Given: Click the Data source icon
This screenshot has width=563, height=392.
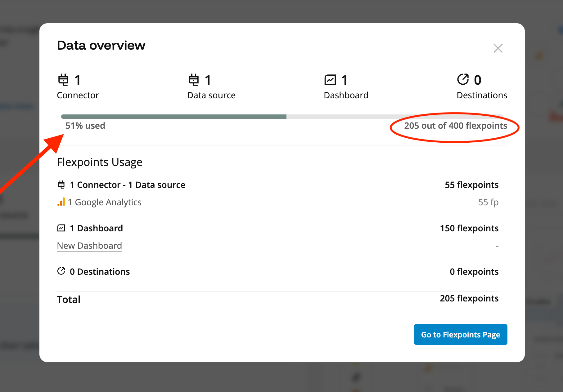Looking at the screenshot, I should coord(194,80).
